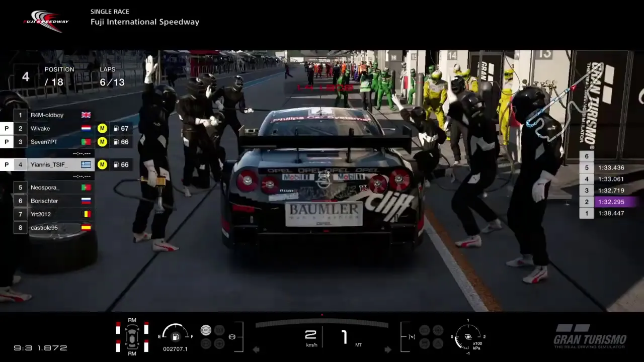The image size is (644, 362).
Task: Click the lap 3 time '1:32.719'
Action: 611,191
